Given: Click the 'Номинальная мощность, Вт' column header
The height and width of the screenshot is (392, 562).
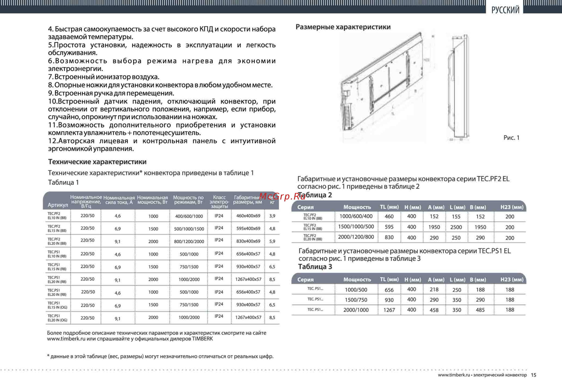Looking at the screenshot, I should (x=152, y=200).
